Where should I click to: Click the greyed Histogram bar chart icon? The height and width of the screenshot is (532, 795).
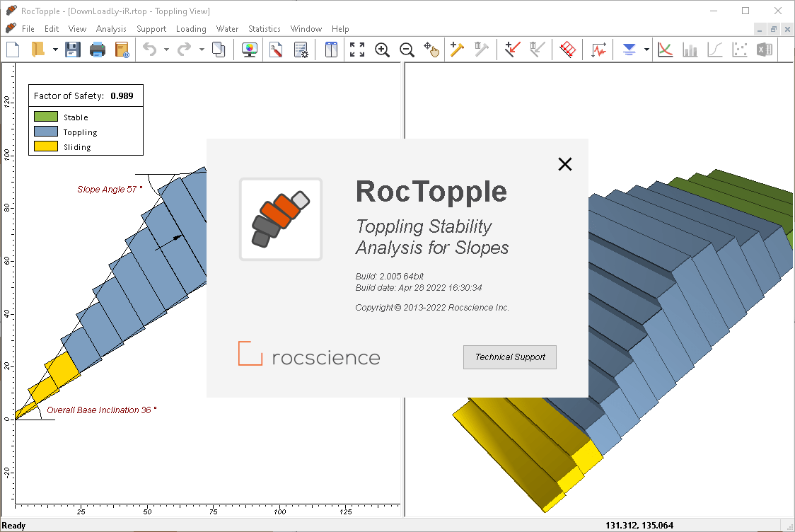[x=690, y=50]
